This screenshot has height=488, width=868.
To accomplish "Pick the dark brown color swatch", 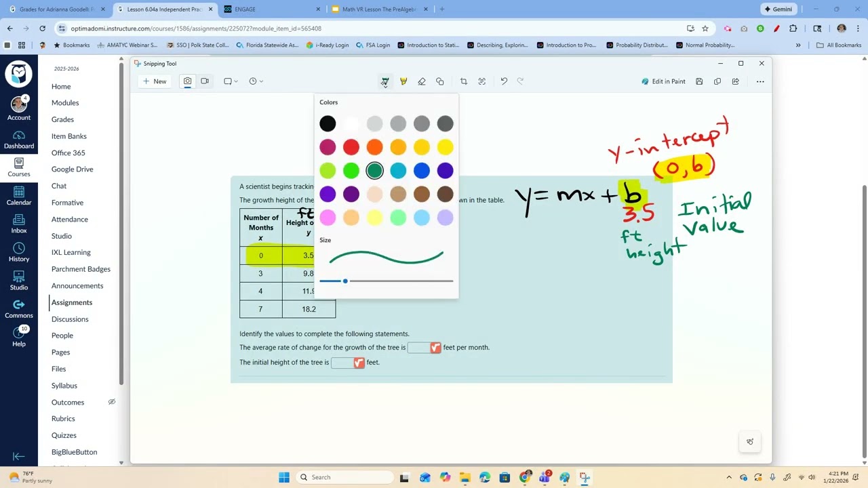I will (x=445, y=194).
